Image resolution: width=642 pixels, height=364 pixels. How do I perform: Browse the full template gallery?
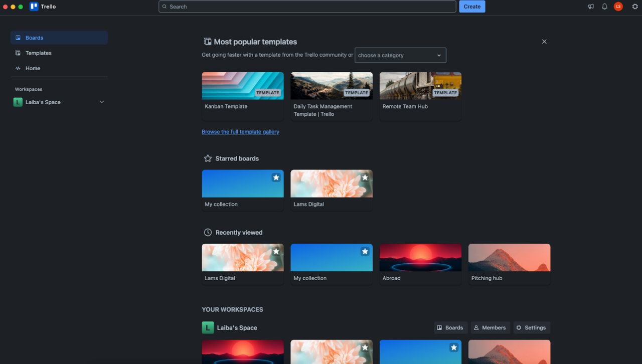pos(241,131)
